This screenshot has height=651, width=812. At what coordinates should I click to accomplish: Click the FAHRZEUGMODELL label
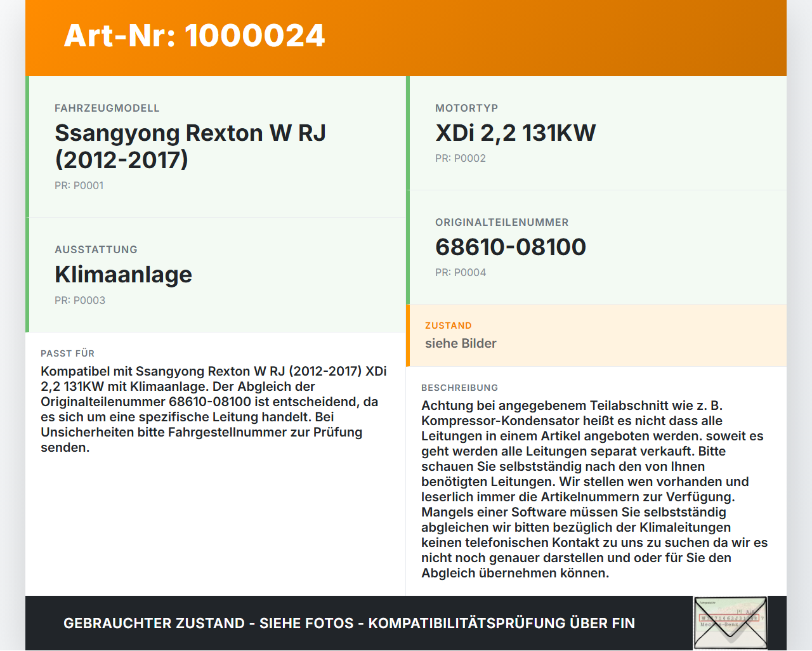107,109
